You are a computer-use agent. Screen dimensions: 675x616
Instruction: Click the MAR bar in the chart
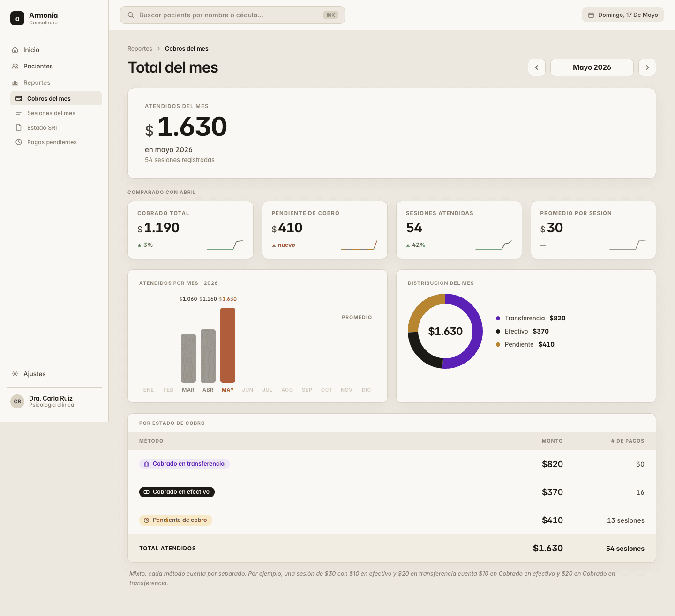point(188,358)
